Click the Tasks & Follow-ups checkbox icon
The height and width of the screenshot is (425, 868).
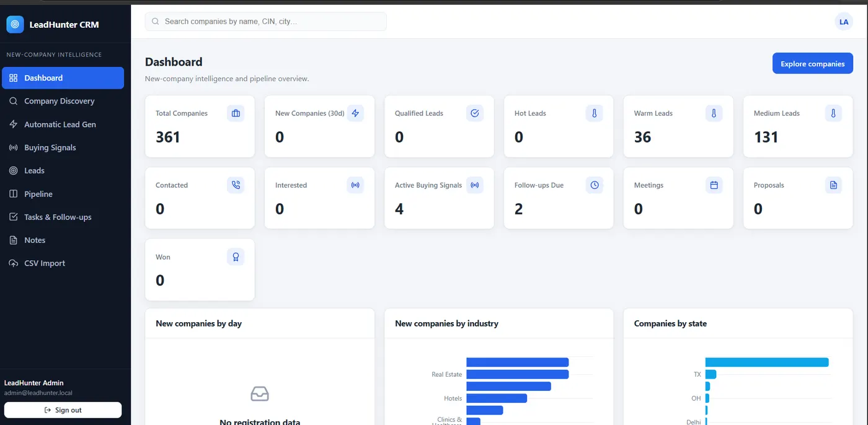(x=13, y=217)
